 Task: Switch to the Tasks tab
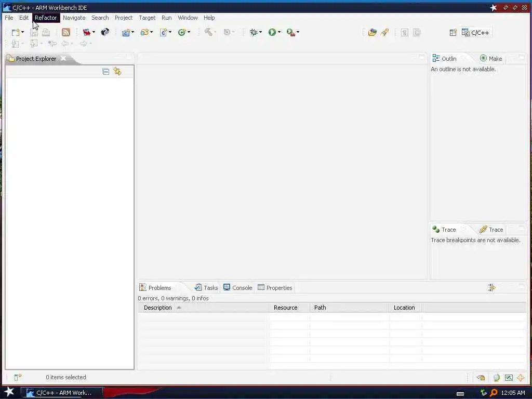[206, 288]
